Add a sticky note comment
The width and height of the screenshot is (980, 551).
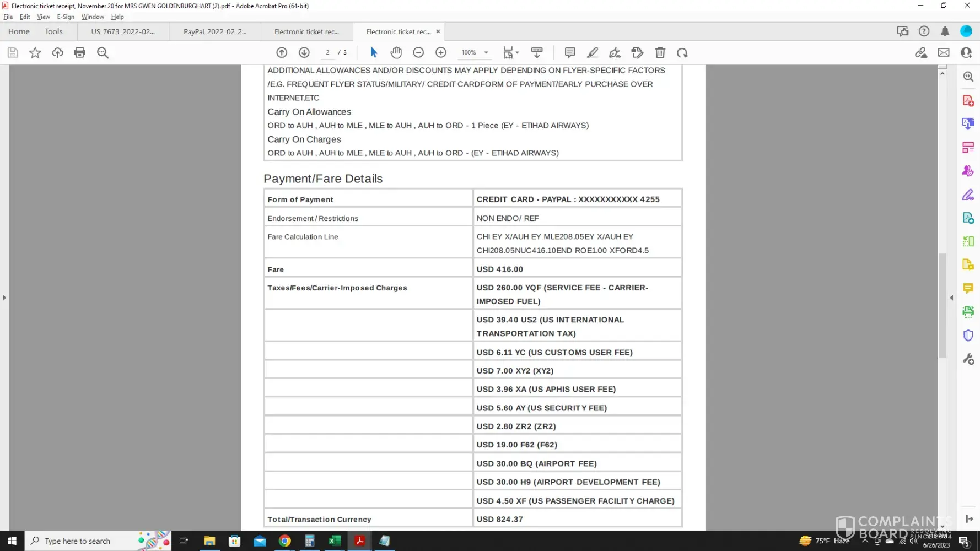click(570, 53)
